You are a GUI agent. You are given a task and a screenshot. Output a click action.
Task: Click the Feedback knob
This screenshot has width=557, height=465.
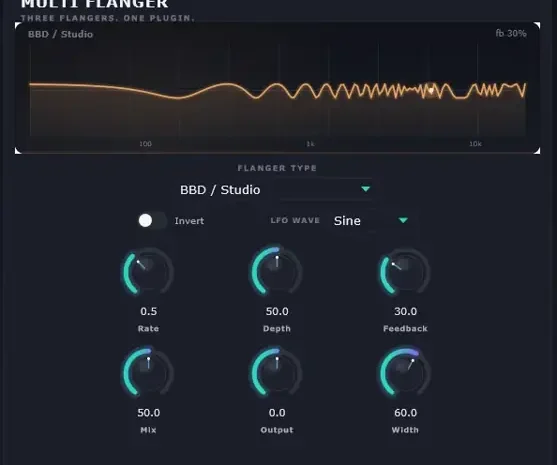[405, 272]
